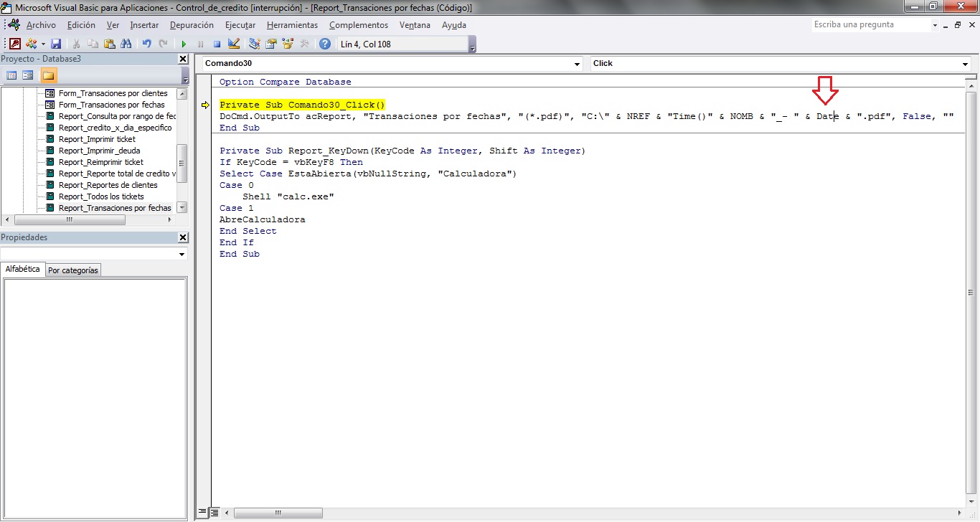Screen dimensions: 980x522
Task: Click the View Object icon in Project panel
Action: tap(28, 75)
